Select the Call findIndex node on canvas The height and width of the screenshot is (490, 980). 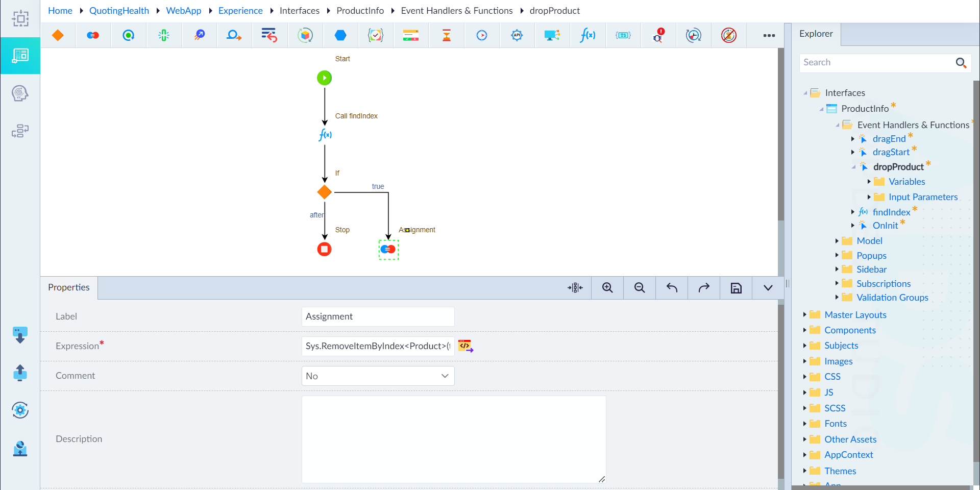(325, 135)
